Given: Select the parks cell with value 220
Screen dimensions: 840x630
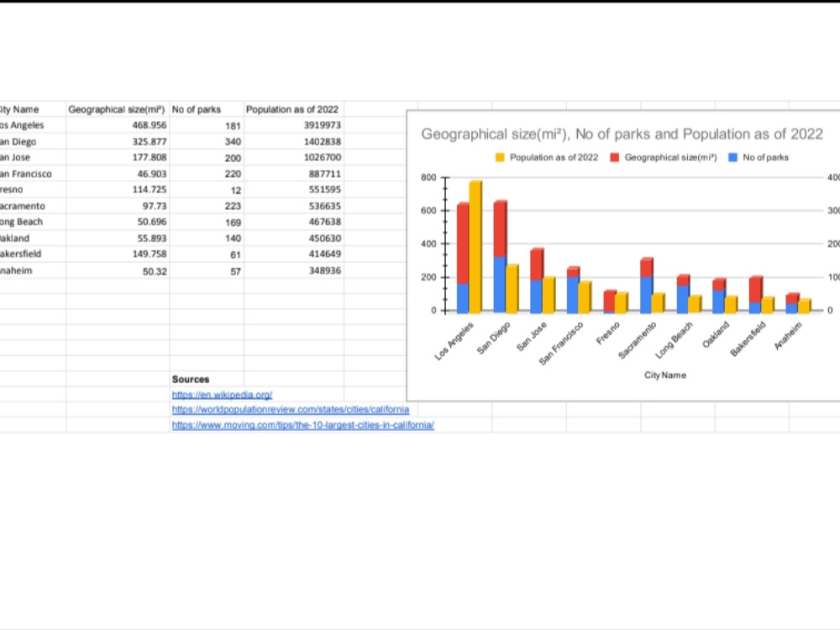Looking at the screenshot, I should coord(207,174).
